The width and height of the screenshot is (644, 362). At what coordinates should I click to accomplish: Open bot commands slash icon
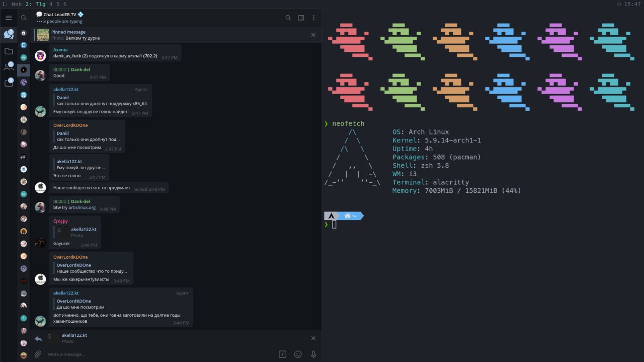tap(283, 354)
